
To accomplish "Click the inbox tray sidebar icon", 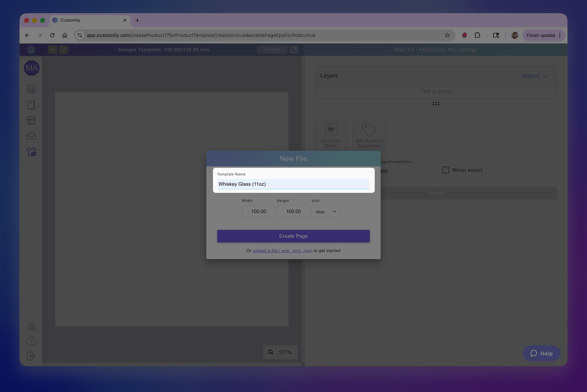I will [31, 136].
